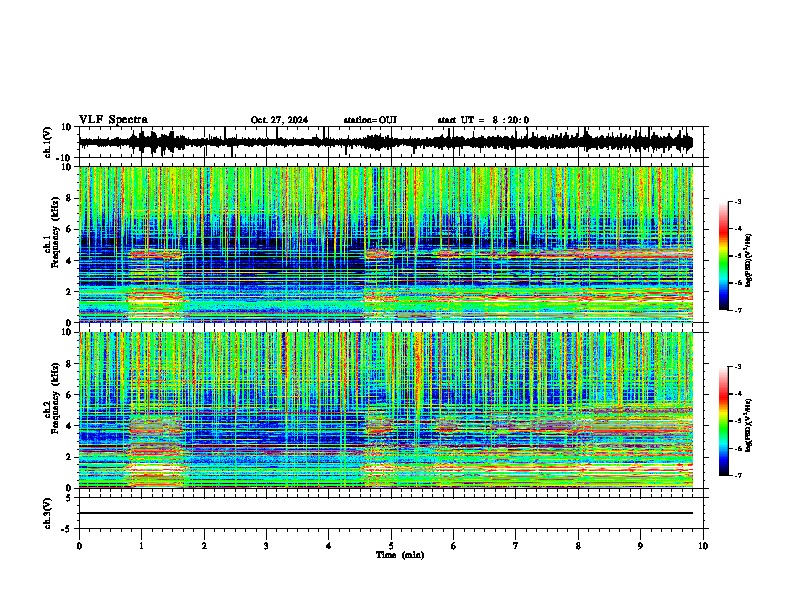Click the 'Time (min)' axis label
Viewport: 792px width, 612px height.
[x=400, y=555]
